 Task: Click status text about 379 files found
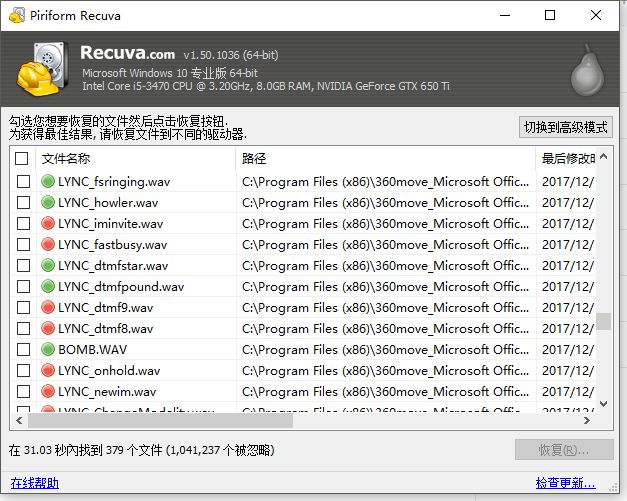(x=142, y=450)
